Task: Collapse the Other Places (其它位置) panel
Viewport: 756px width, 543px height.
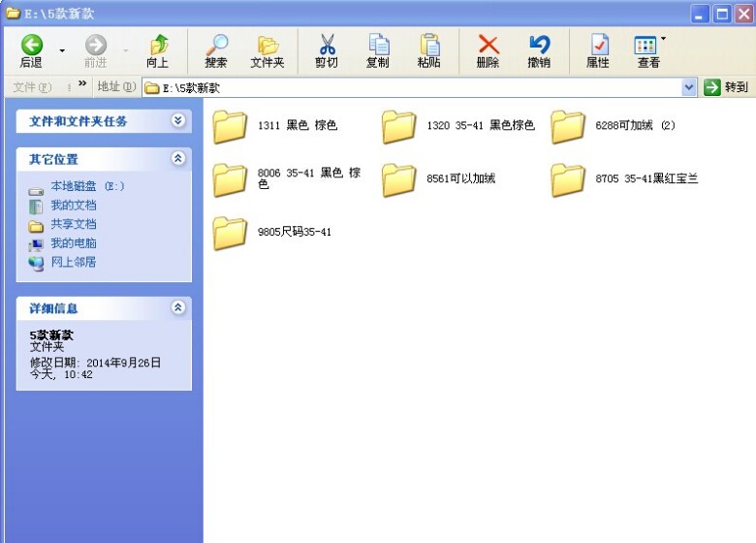Action: click(x=177, y=158)
